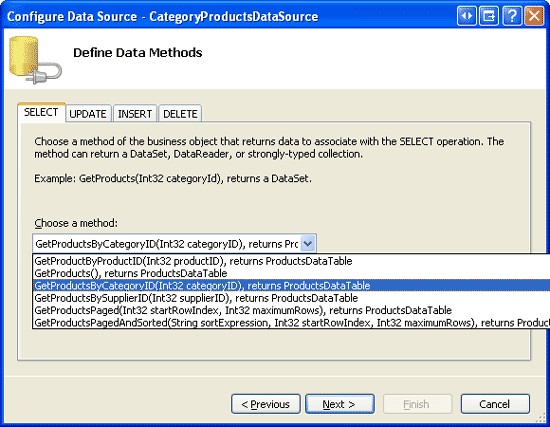Image resolution: width=550 pixels, height=427 pixels.
Task: Collapse the method dropdown using its arrow
Action: pos(308,243)
